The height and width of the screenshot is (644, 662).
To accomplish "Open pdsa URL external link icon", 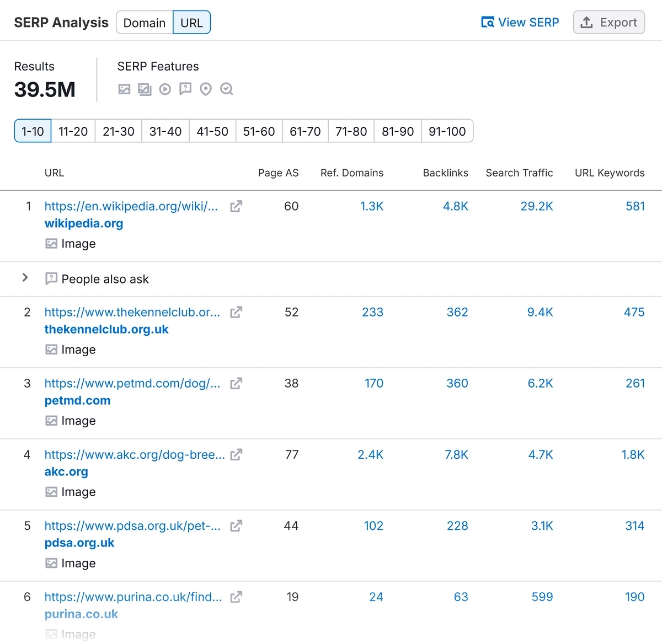I will 236,525.
